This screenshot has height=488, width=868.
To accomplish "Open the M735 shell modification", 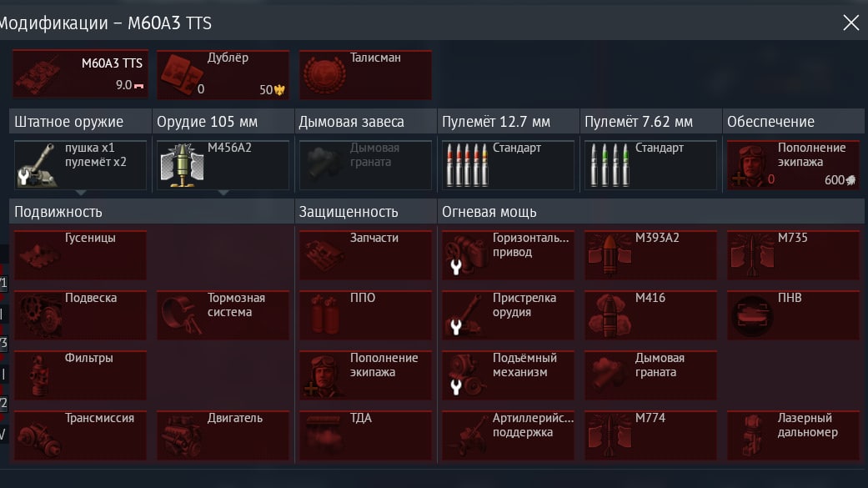I will (793, 254).
